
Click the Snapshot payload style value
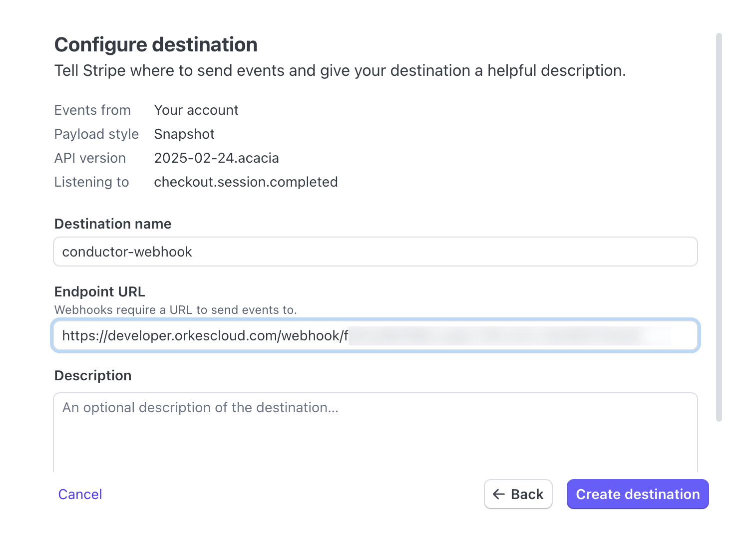pyautogui.click(x=184, y=134)
